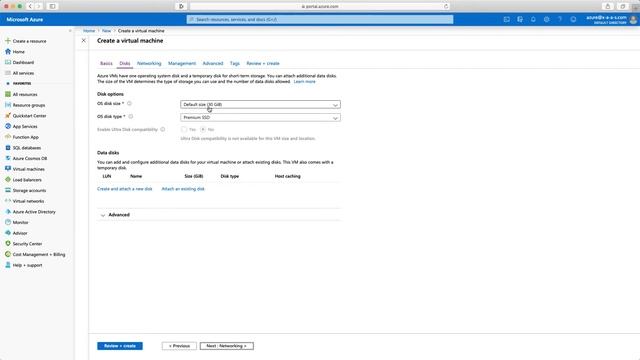Open Security Center shield icon

[8, 243]
